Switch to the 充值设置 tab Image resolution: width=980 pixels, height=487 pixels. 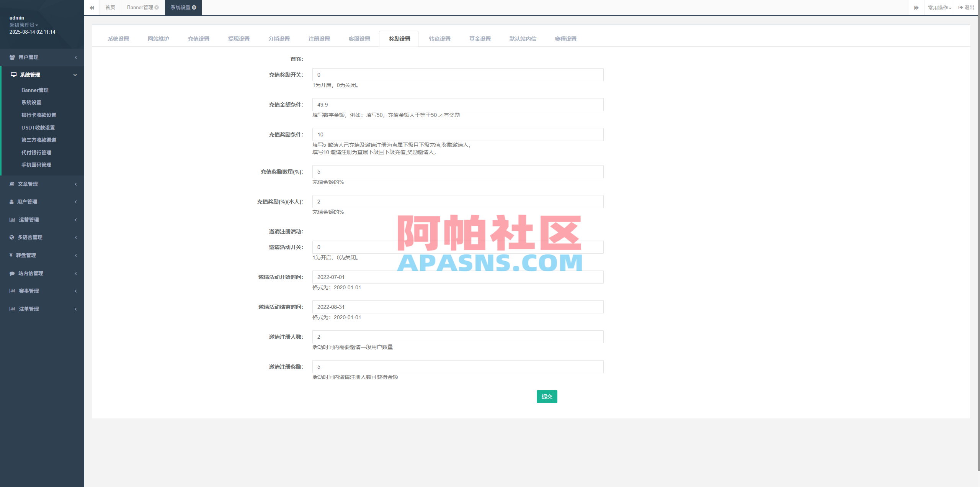click(x=198, y=38)
